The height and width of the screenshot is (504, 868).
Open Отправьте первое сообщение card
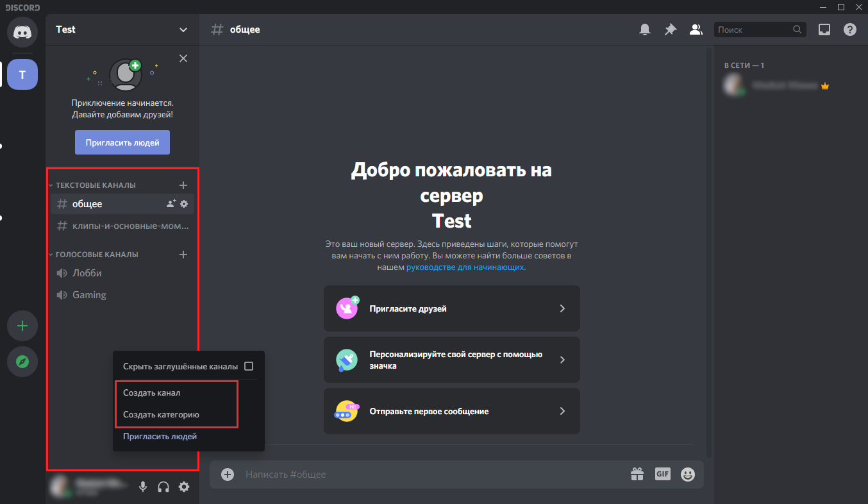pos(452,411)
